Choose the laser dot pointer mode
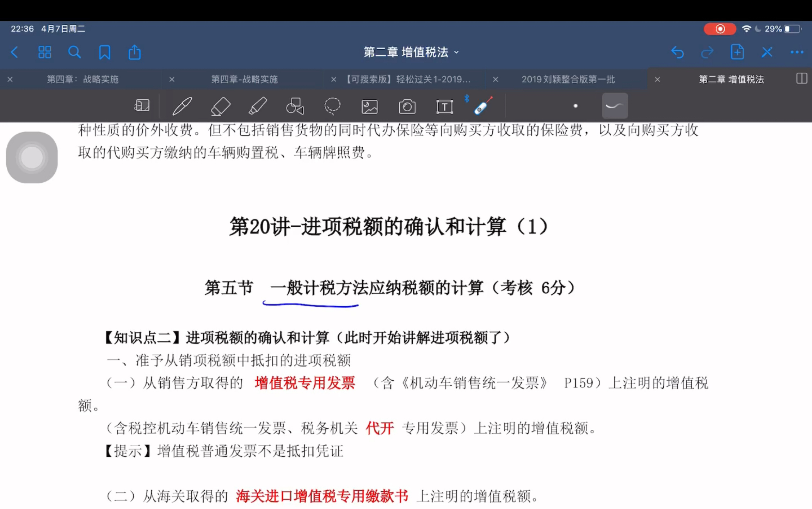 coord(576,106)
